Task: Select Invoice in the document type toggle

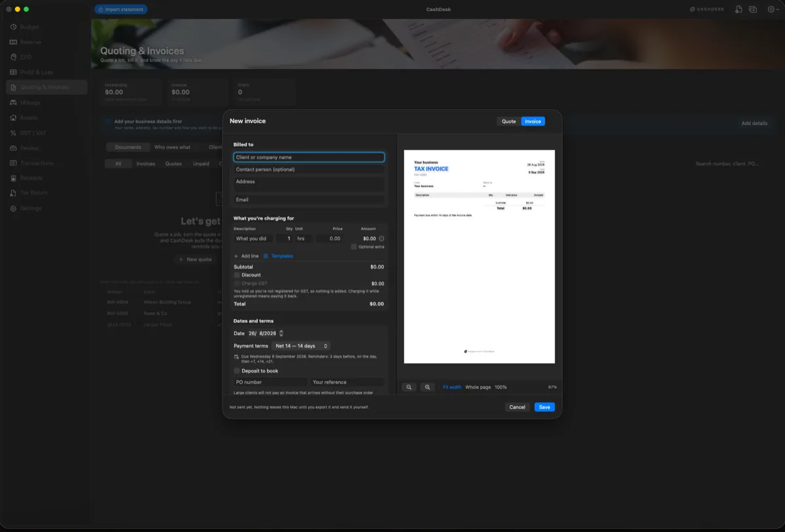Action: click(x=533, y=121)
